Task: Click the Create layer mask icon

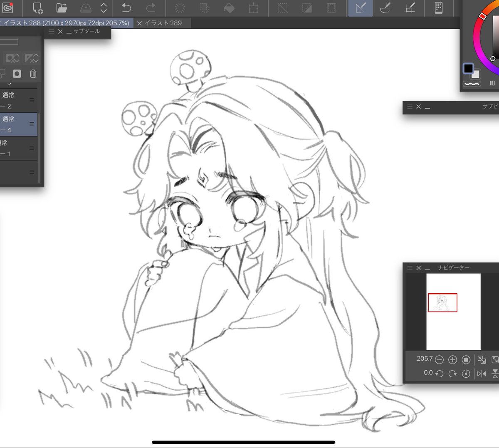Action: point(17,74)
